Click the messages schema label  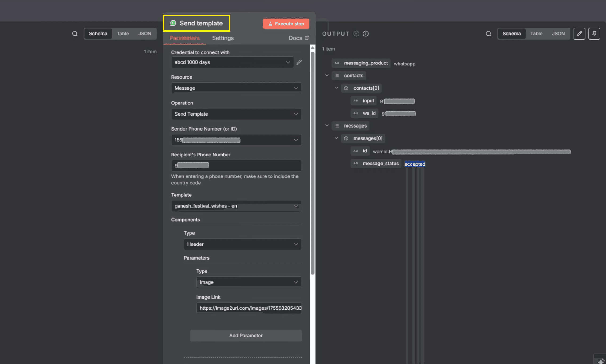(x=355, y=126)
